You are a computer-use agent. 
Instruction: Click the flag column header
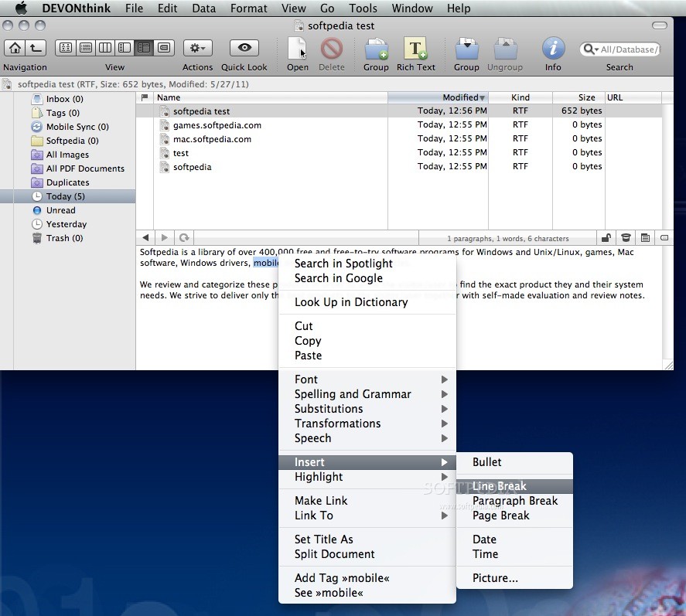tap(145, 97)
